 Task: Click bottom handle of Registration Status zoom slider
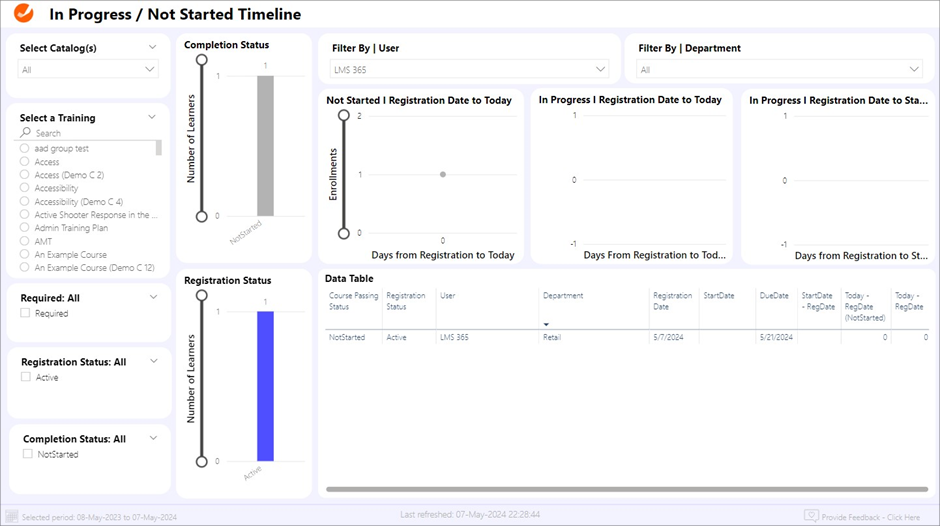pos(202,461)
